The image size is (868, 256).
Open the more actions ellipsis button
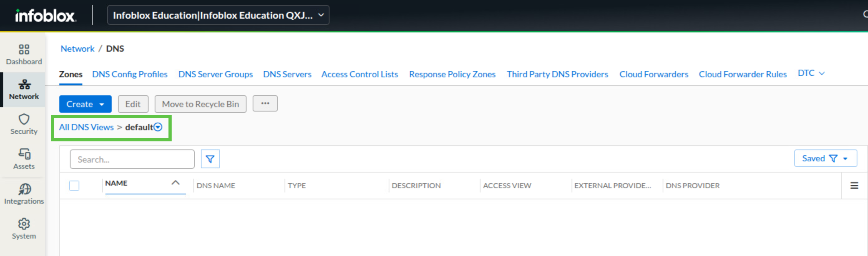tap(265, 103)
